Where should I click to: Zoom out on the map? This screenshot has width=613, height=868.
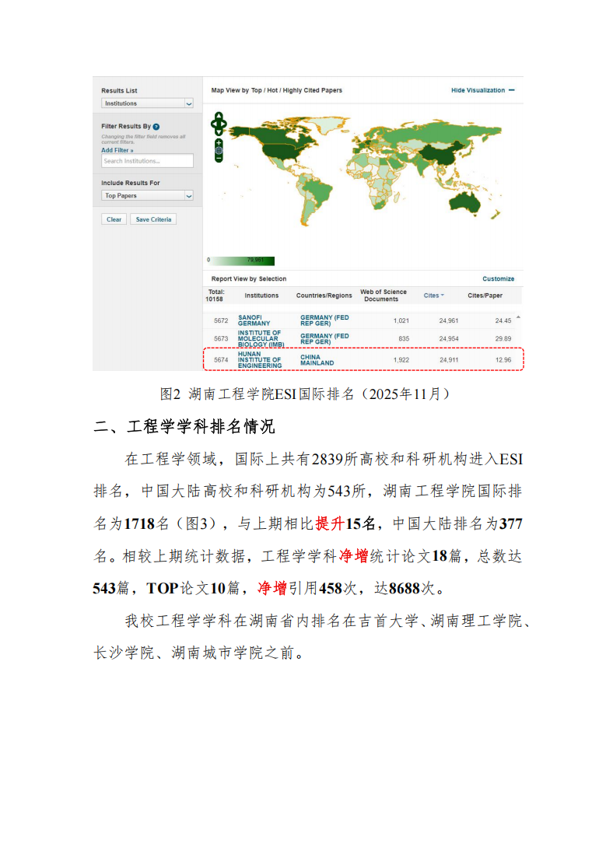tap(219, 159)
